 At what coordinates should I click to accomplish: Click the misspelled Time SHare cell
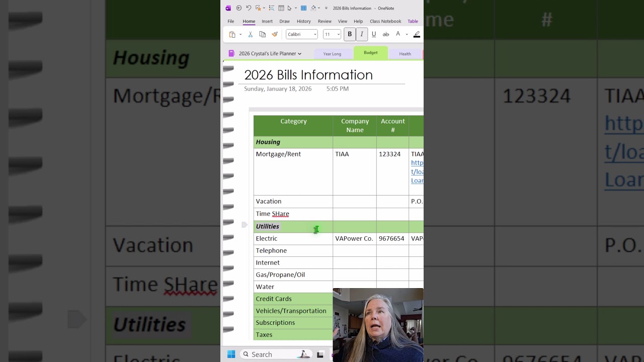point(293,214)
